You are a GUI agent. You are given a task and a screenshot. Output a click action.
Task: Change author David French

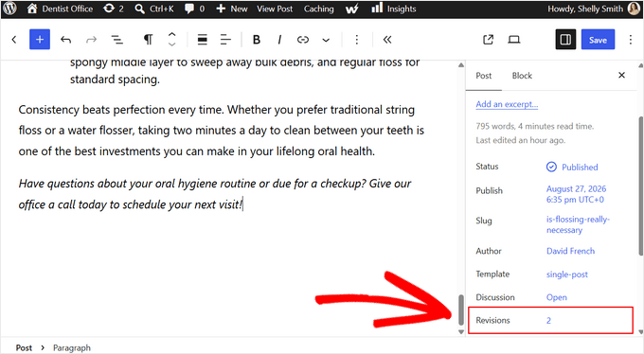[570, 251]
